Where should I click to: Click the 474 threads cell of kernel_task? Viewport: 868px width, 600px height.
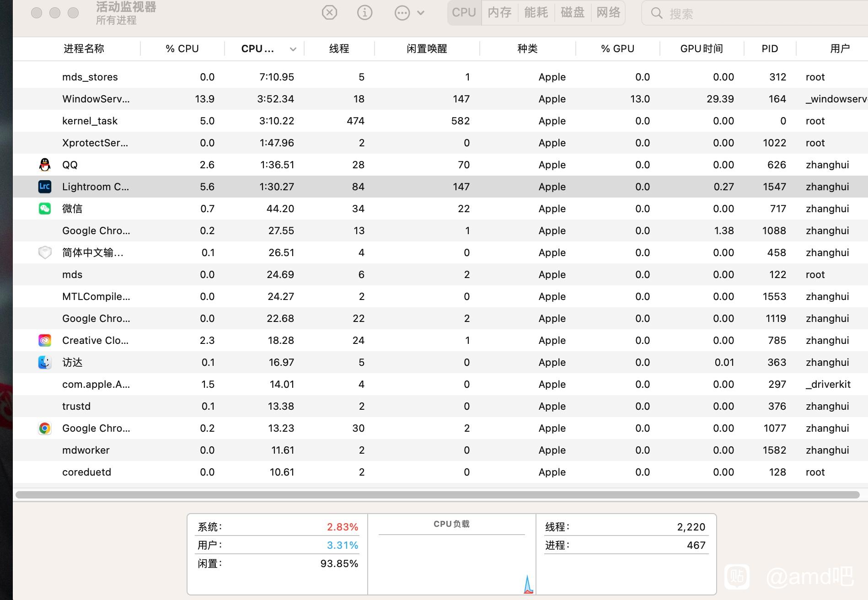[355, 121]
